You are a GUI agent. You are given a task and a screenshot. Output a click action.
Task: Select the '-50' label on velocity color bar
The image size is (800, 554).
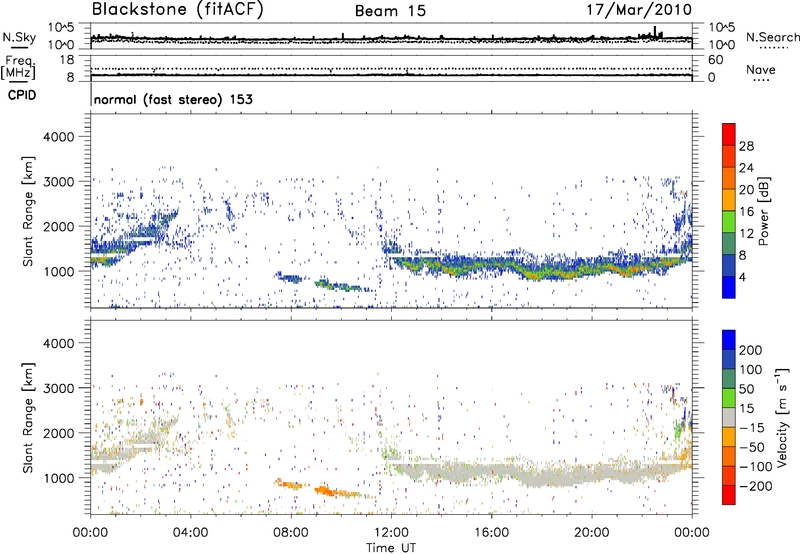click(x=752, y=447)
